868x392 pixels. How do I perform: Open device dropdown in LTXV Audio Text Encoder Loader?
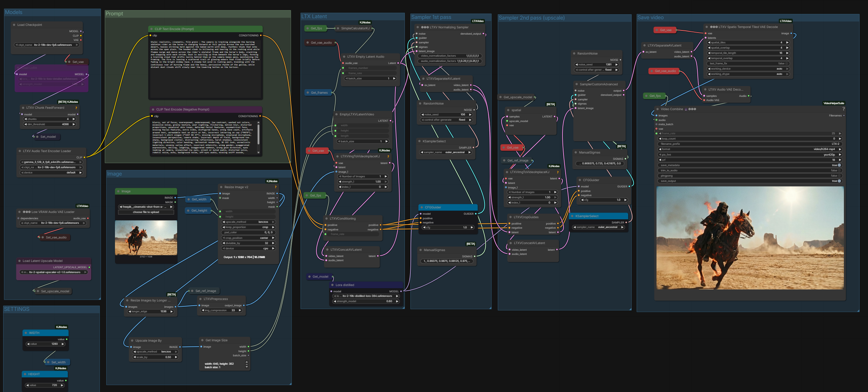point(51,173)
